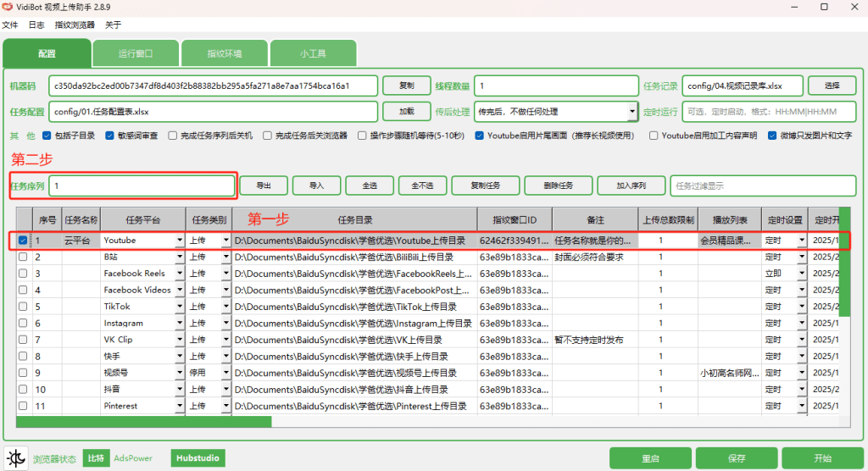The width and height of the screenshot is (868, 471).
Task: Click the 复制任务 button
Action: [x=486, y=186]
